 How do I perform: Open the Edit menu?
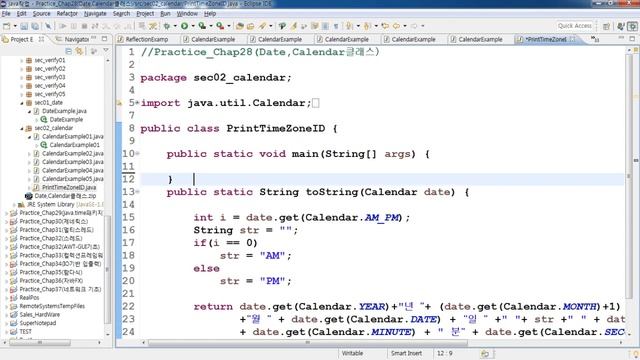21,13
